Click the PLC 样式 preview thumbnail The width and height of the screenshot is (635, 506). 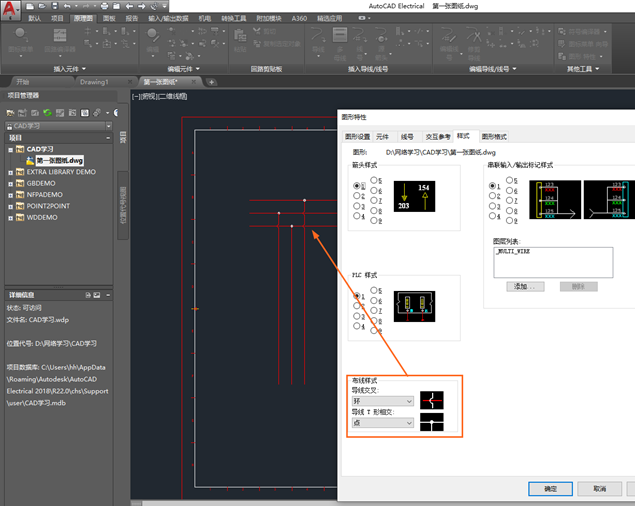[x=414, y=306]
